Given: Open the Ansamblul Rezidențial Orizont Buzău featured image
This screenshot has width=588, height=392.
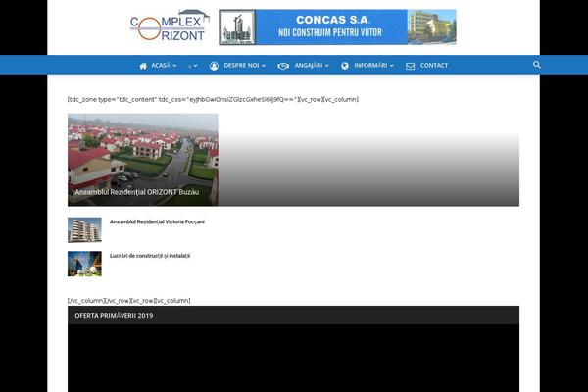Looking at the screenshot, I should tap(143, 159).
